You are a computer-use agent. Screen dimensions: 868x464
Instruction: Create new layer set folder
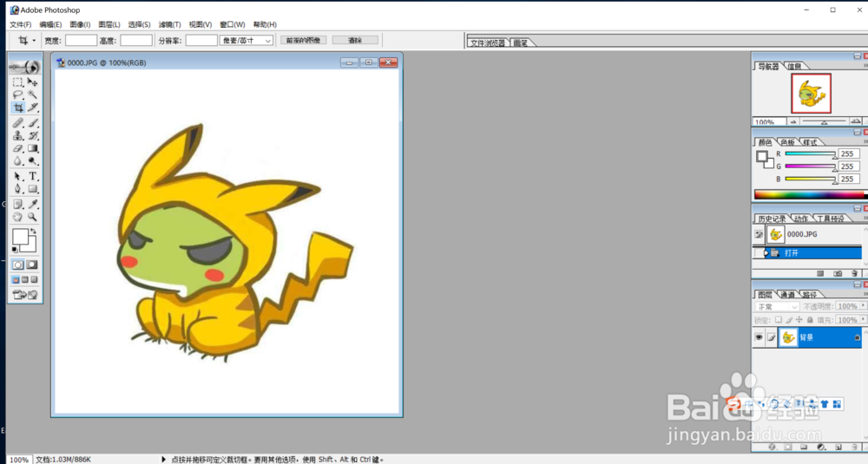coord(804,447)
